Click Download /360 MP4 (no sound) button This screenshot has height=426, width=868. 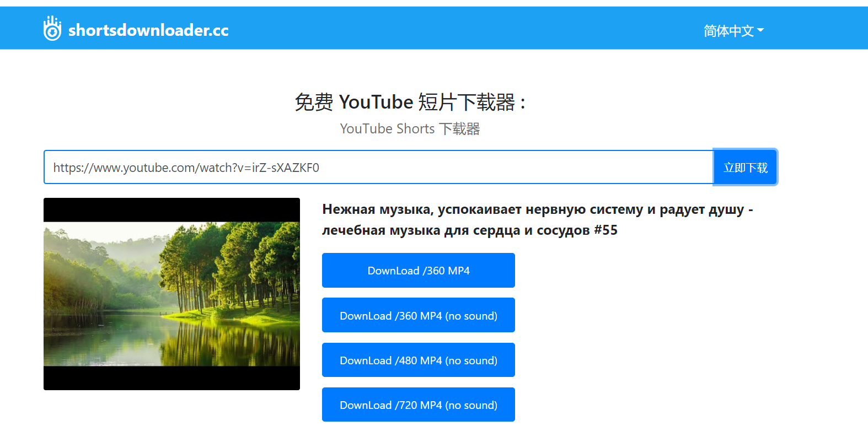pyautogui.click(x=419, y=315)
